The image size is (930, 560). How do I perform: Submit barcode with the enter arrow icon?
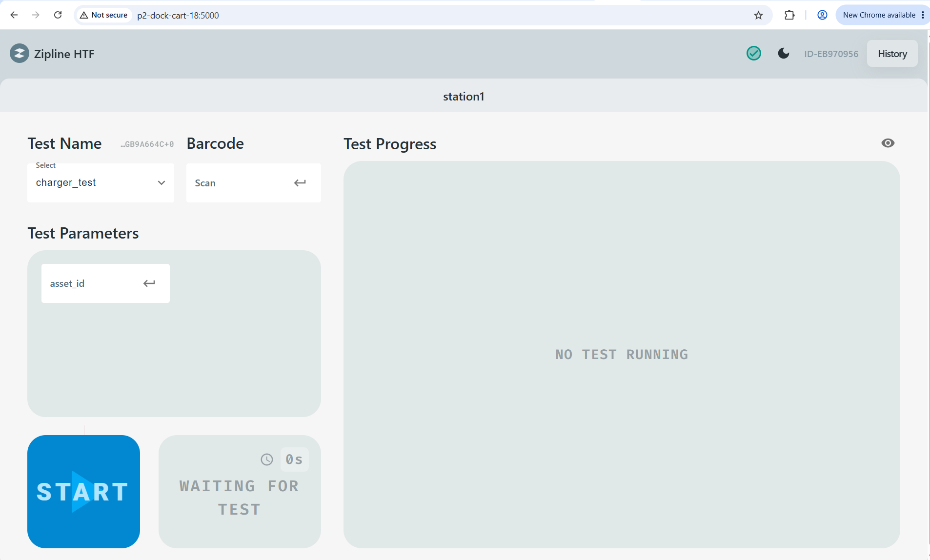click(300, 183)
